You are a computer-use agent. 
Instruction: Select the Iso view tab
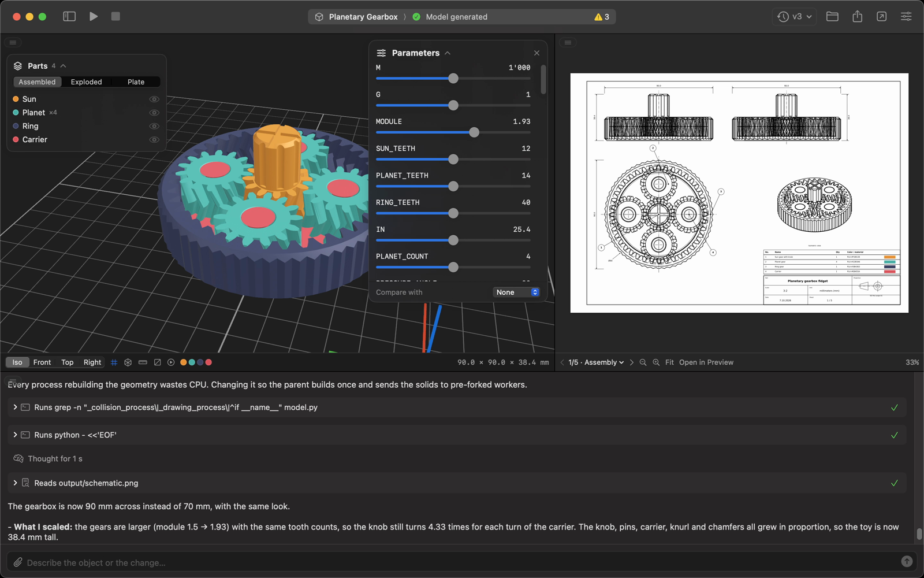[17, 362]
